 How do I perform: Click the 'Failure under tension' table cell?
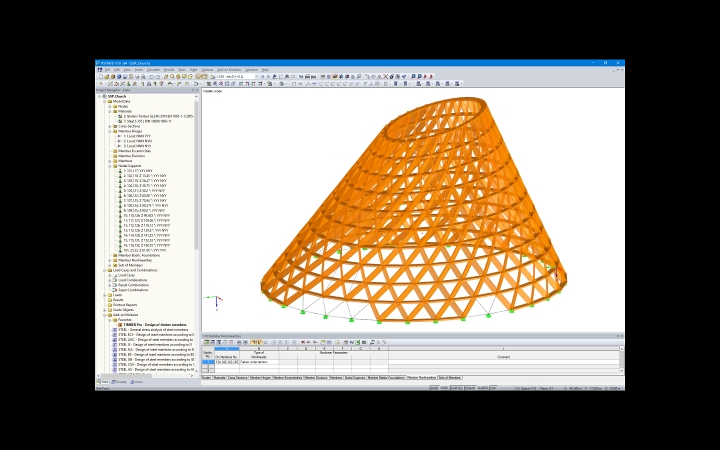(x=259, y=362)
